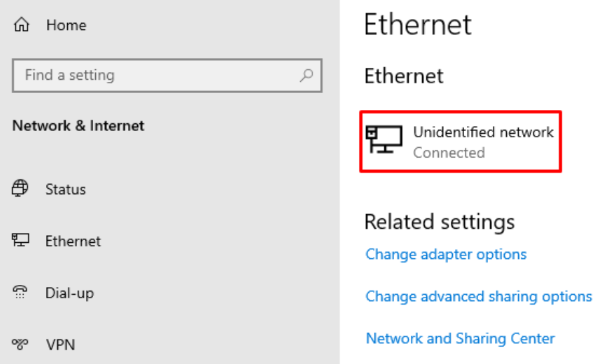This screenshot has width=602, height=364.
Task: Open the Dial-up settings label
Action: 69,293
